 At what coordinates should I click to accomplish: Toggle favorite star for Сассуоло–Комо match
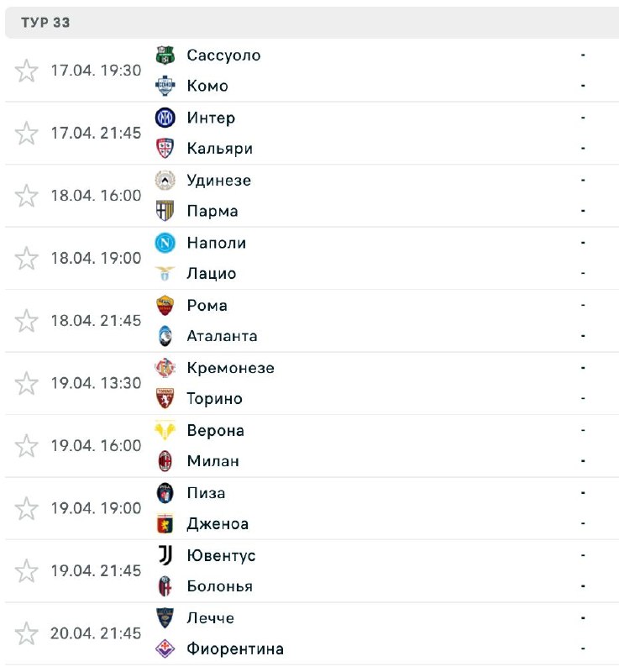[x=27, y=71]
